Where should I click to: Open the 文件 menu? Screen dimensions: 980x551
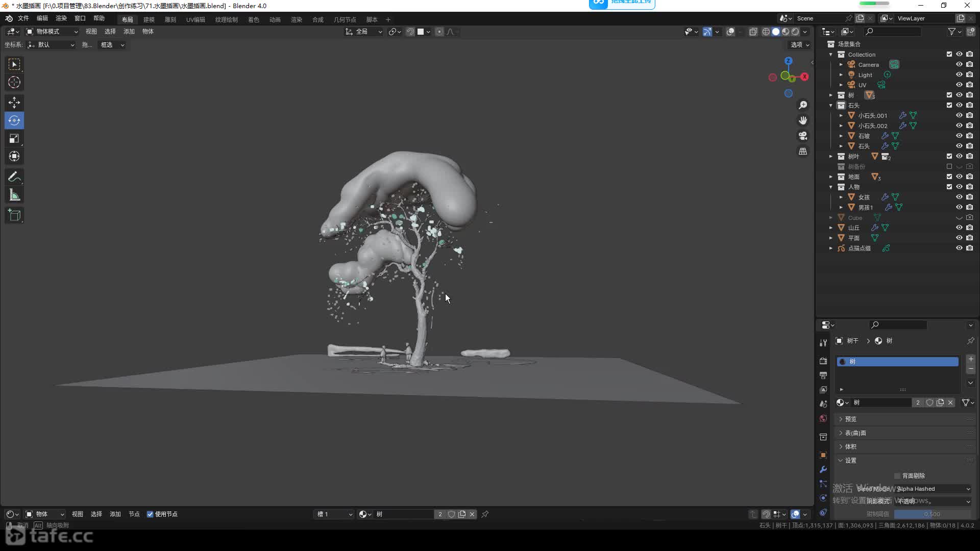coord(23,18)
